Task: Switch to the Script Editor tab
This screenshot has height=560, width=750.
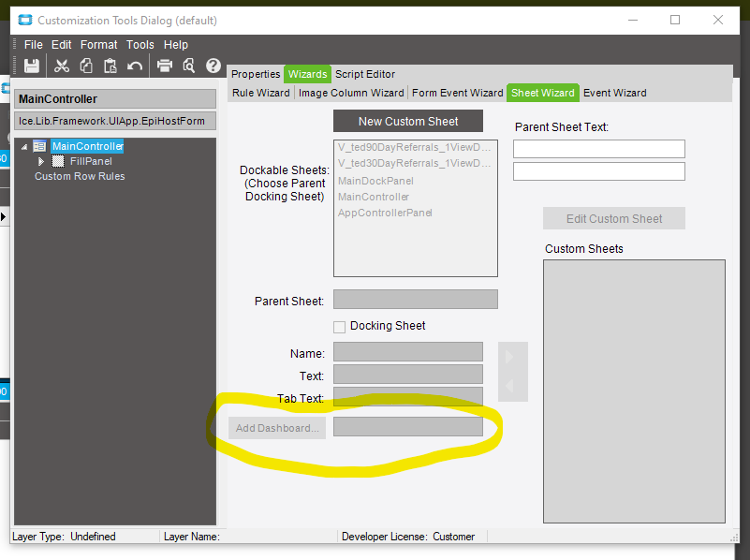Action: coord(365,74)
